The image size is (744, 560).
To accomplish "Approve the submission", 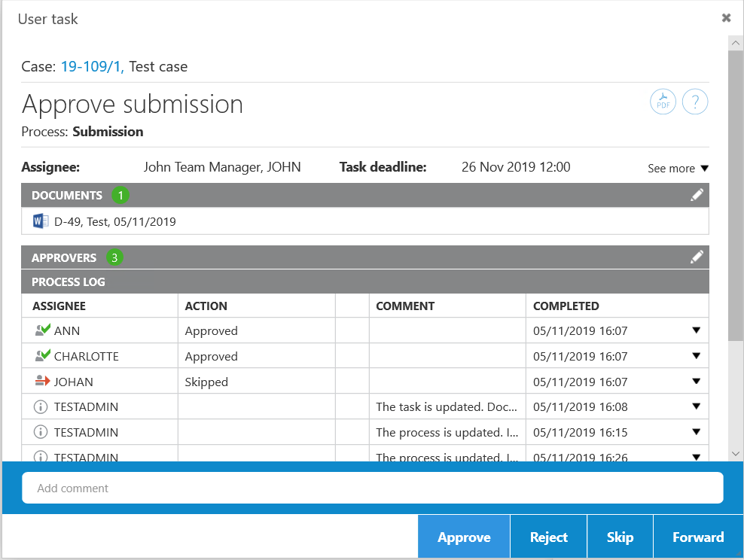I will 464,537.
